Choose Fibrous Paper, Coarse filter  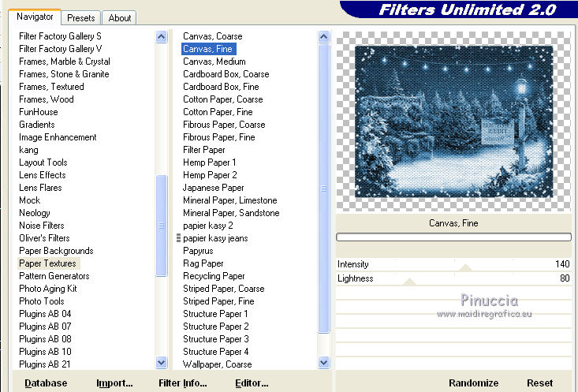click(224, 125)
